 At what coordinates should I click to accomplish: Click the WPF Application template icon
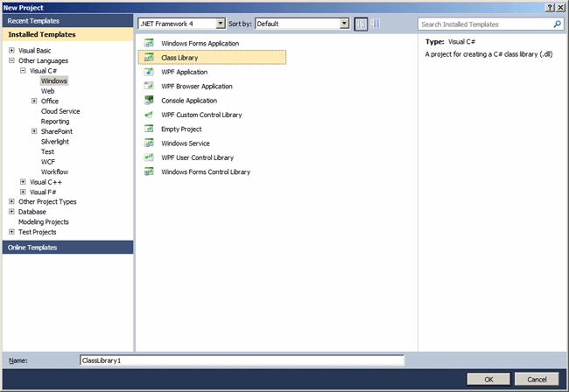(149, 72)
